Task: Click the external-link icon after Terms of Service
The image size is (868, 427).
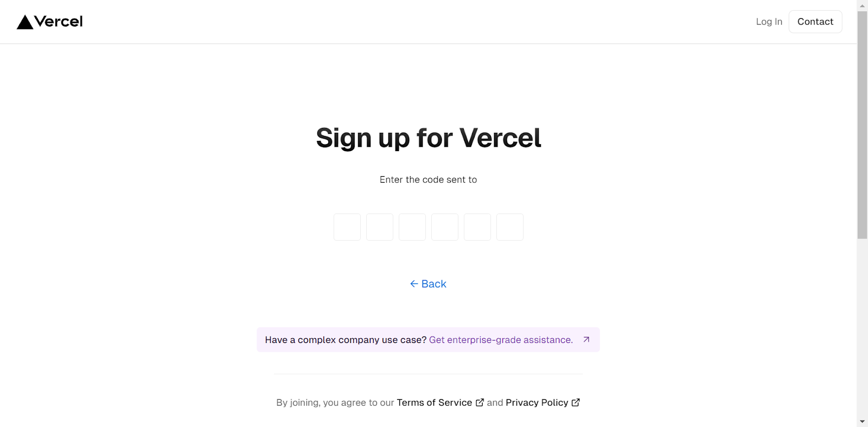Action: tap(480, 402)
